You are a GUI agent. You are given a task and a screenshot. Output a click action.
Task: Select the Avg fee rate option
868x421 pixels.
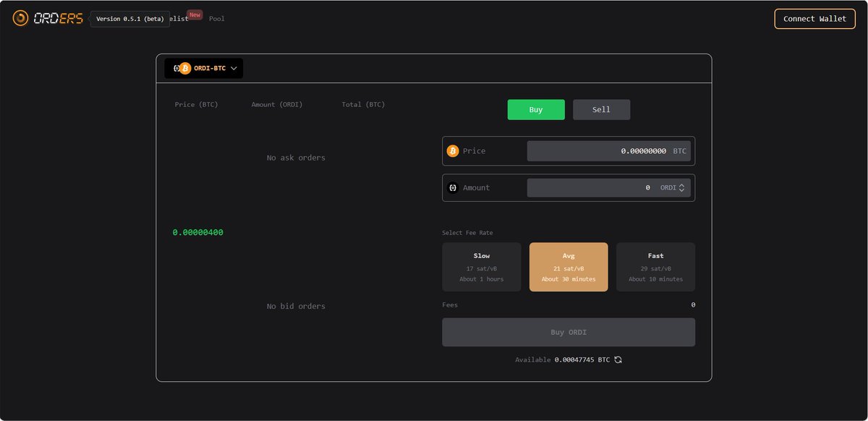click(569, 266)
